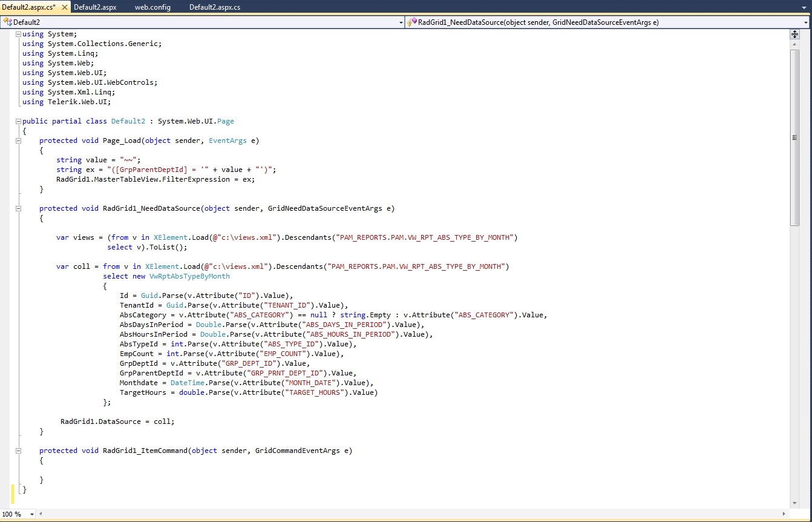Click 'using System.Collections.Generic;' line

(x=92, y=44)
